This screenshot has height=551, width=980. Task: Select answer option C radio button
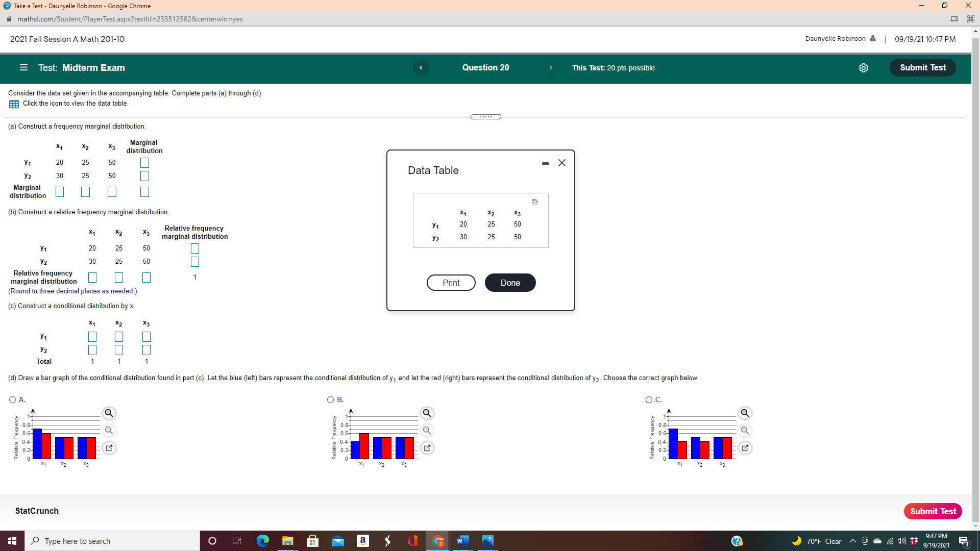tap(649, 400)
